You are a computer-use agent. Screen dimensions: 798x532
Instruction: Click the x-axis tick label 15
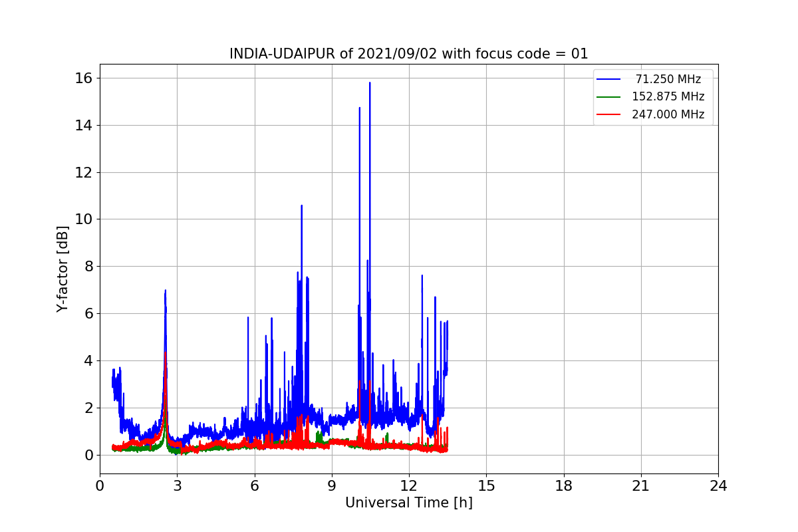[486, 485]
